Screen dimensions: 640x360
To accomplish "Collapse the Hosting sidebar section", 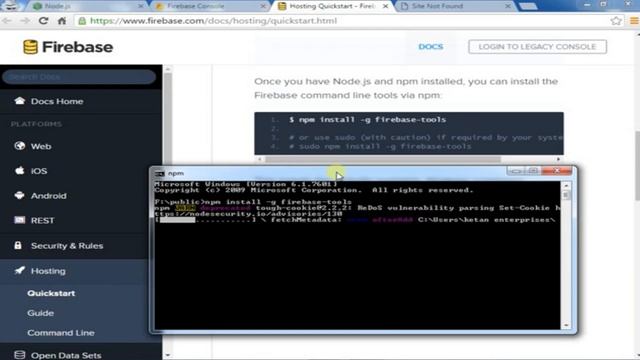I will click(48, 271).
